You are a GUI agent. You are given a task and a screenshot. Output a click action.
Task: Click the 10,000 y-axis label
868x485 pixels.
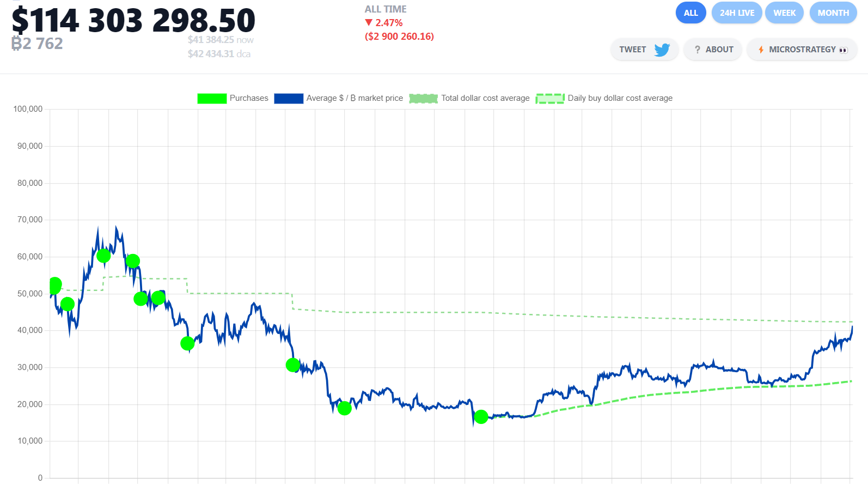[x=30, y=441]
